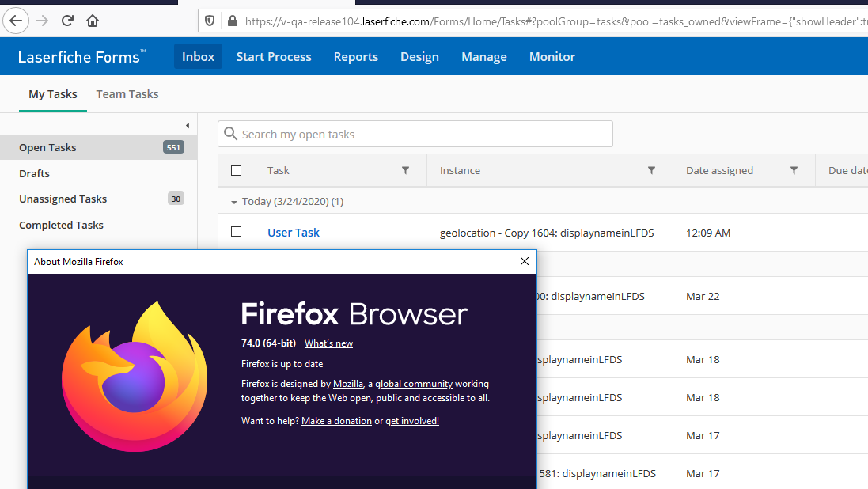Sort by the Task column header
Image resolution: width=868 pixels, height=489 pixels.
point(279,171)
